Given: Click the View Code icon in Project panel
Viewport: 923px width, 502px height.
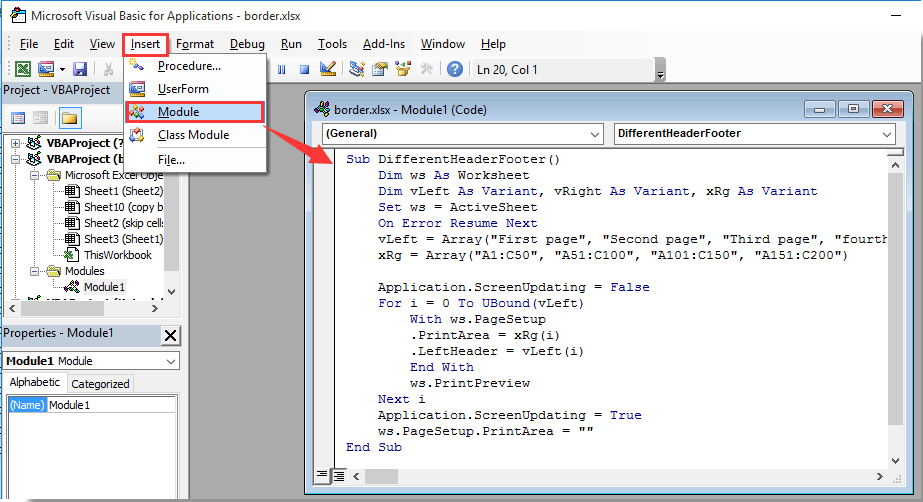Looking at the screenshot, I should pos(18,118).
